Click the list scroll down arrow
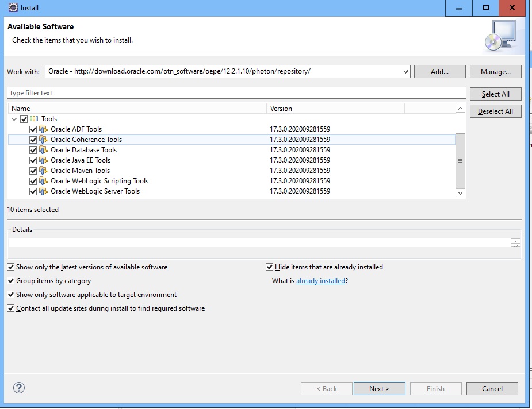 [460, 193]
